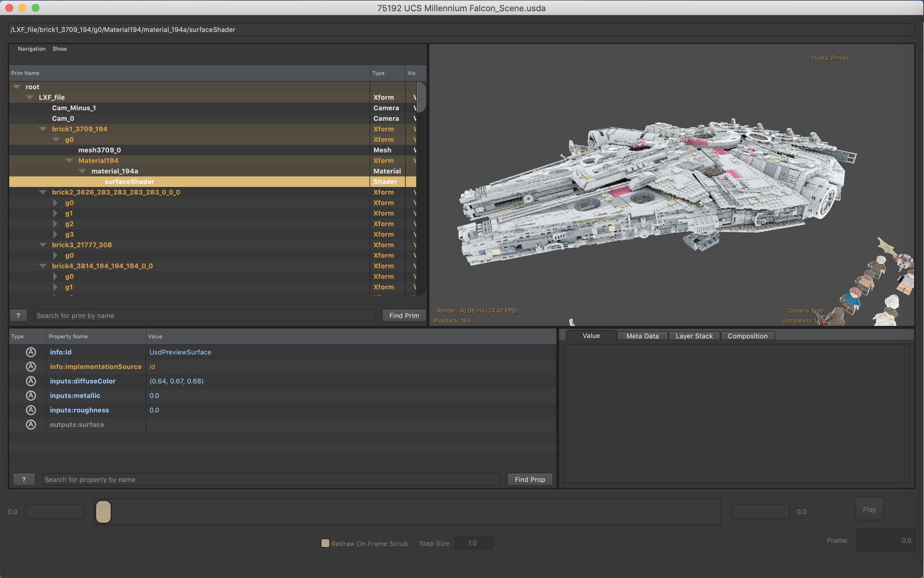Click the attribute icon beside inputs:roughness
924x578 pixels.
point(31,410)
